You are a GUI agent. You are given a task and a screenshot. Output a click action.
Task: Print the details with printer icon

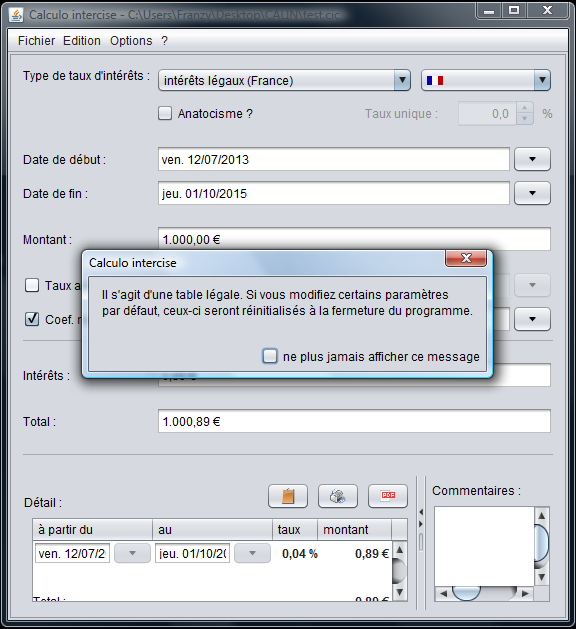click(x=338, y=496)
